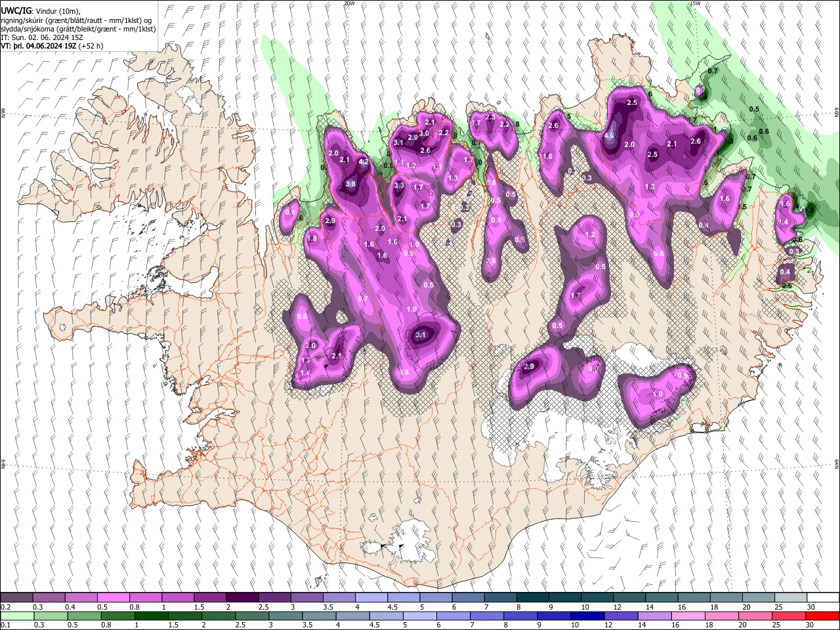Click the 1.3 snowfall value on the map
Screen dimensions: 840x630
point(453,178)
